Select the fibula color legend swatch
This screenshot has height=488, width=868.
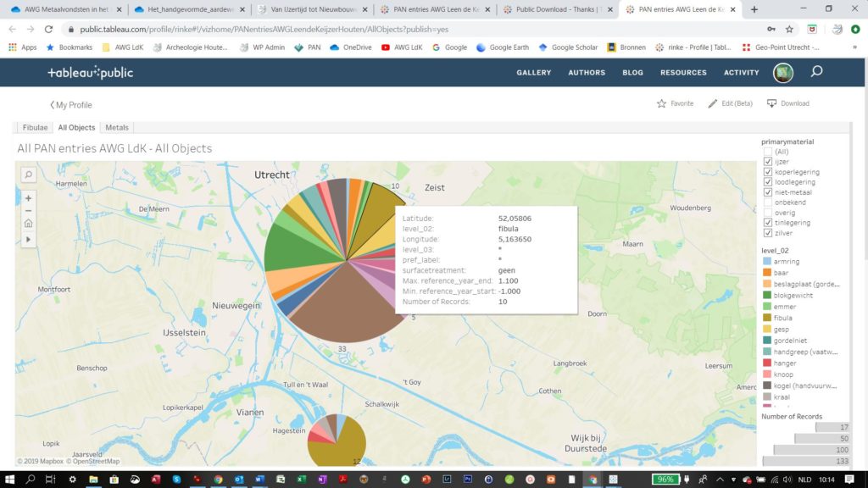point(767,318)
